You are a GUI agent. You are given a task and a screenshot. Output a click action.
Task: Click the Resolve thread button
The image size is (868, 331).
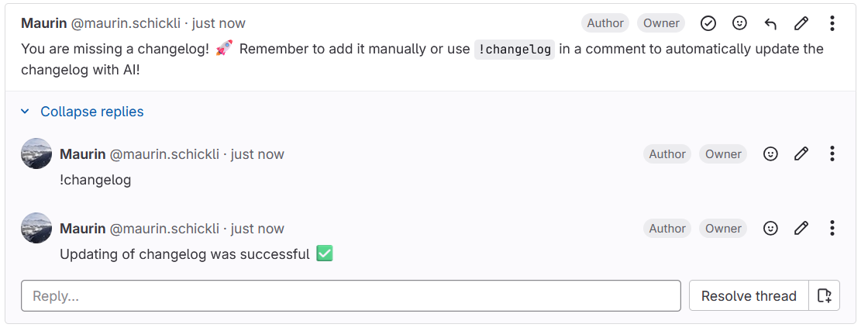pos(749,296)
